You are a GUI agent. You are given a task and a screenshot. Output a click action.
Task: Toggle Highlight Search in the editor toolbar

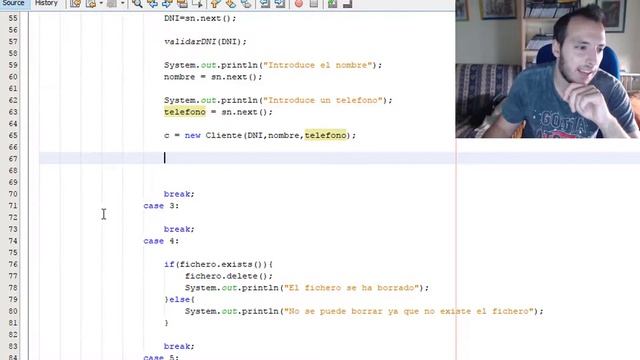coord(182,4)
